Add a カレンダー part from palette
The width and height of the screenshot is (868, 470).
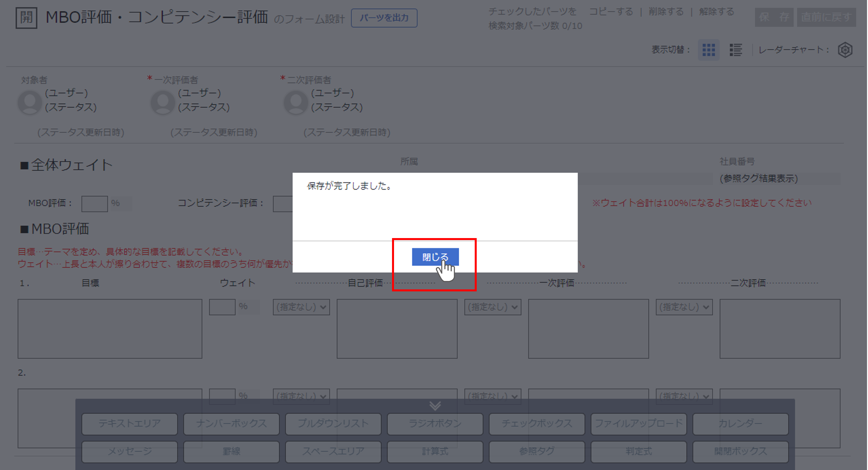click(x=740, y=424)
